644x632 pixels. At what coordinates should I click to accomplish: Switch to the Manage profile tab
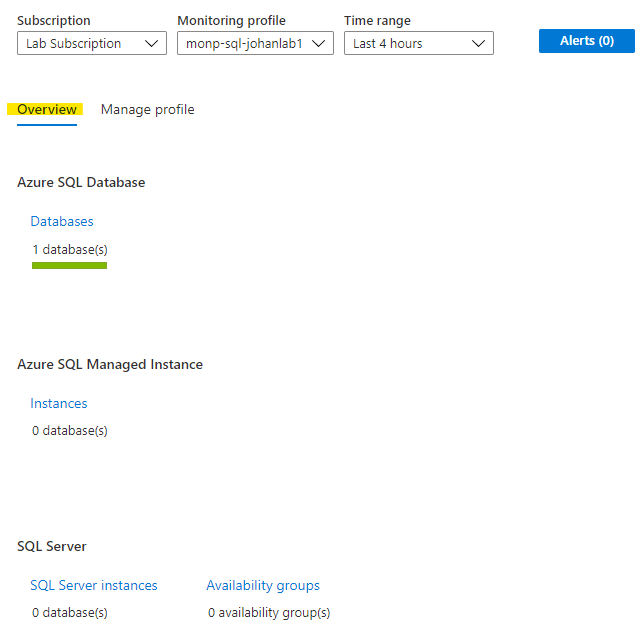[x=147, y=110]
